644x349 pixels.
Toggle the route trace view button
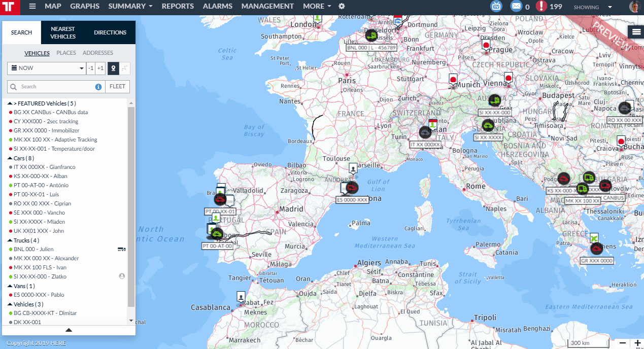pos(125,68)
